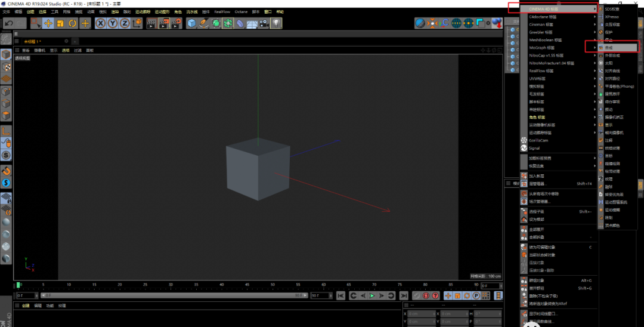Viewport: 644px width, 327px height.
Task: Switch to the 未标题 1 * document tab
Action: click(x=32, y=42)
